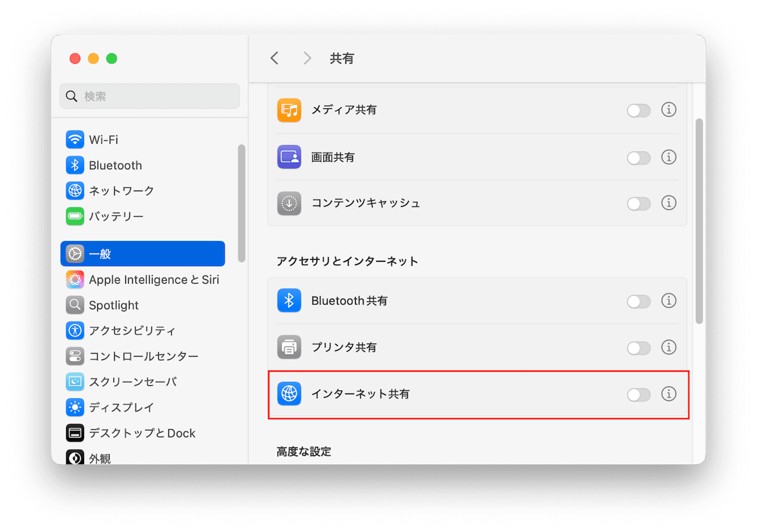This screenshot has width=757, height=532.
Task: Click the forward navigation chevron
Action: click(x=307, y=58)
